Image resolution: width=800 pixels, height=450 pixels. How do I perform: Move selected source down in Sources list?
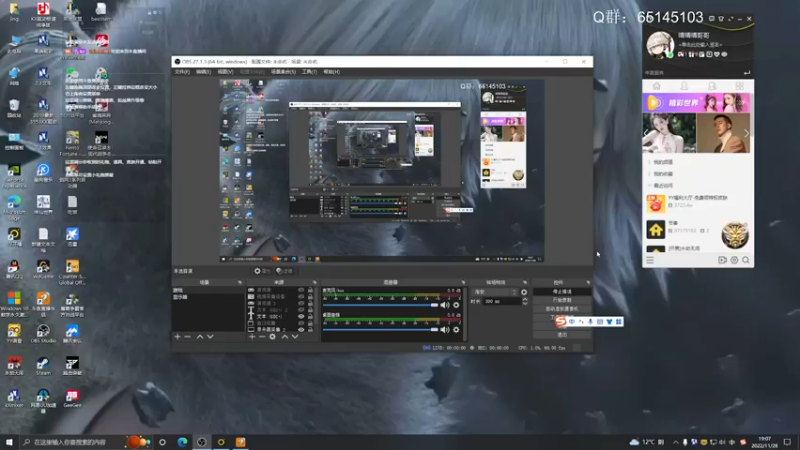tap(295, 337)
